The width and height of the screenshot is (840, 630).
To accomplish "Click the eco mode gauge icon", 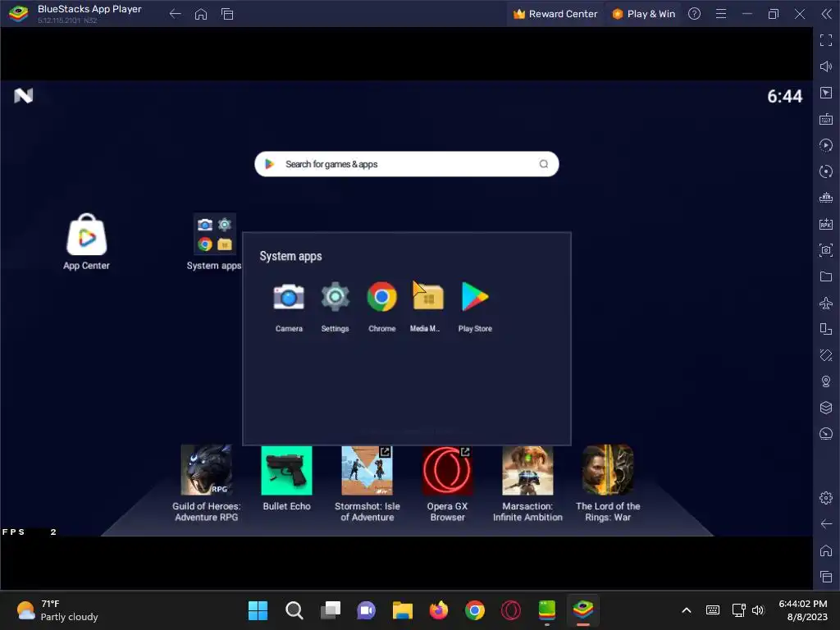I will [826, 433].
